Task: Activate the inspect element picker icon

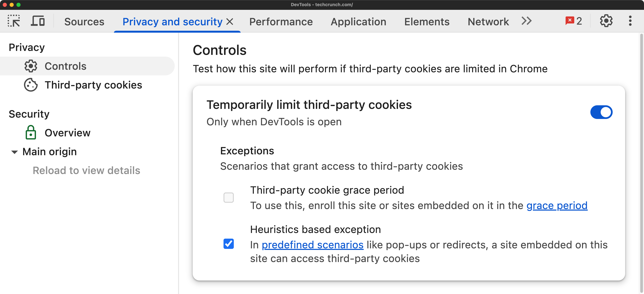Action: [14, 21]
